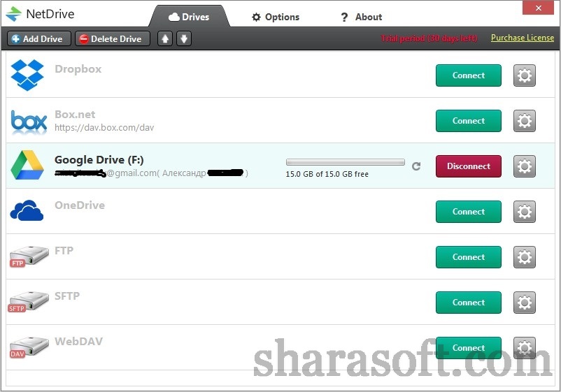
Task: Switch to the Options tab
Action: [276, 17]
